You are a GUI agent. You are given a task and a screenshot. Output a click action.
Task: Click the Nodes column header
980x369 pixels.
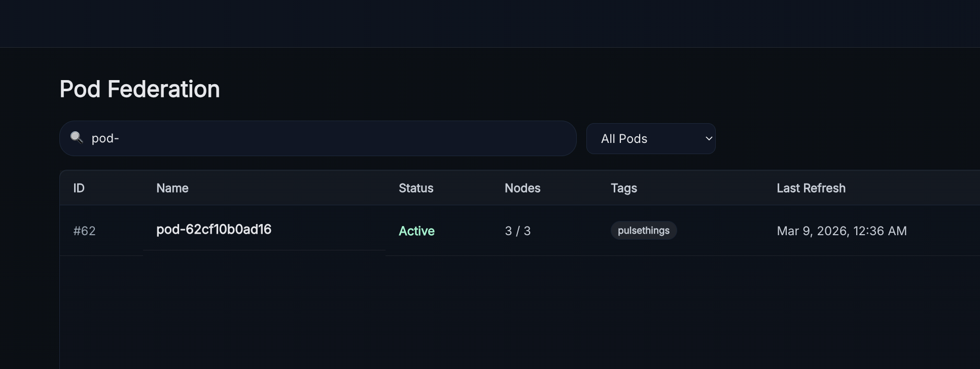(x=522, y=188)
